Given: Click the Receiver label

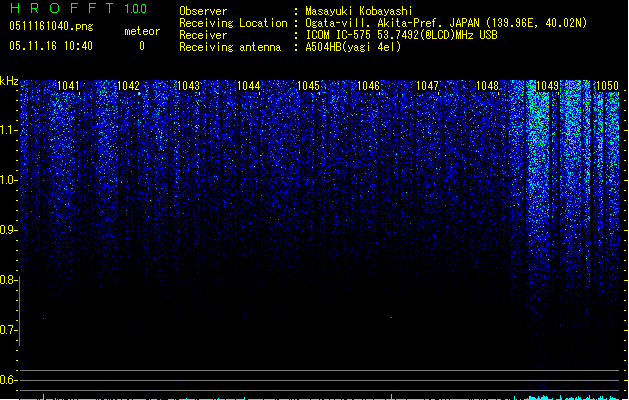Looking at the screenshot, I should click(203, 35).
